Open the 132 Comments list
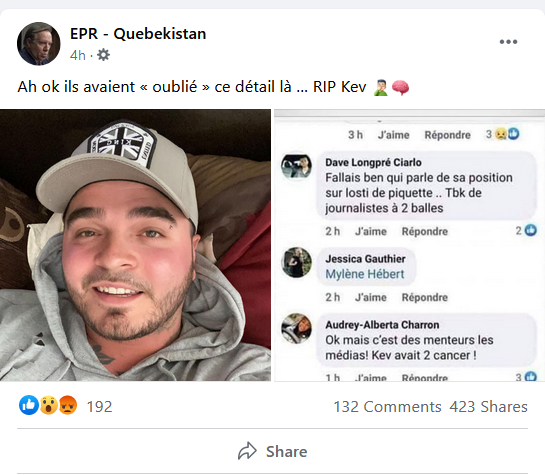545x475 pixels. click(x=387, y=407)
